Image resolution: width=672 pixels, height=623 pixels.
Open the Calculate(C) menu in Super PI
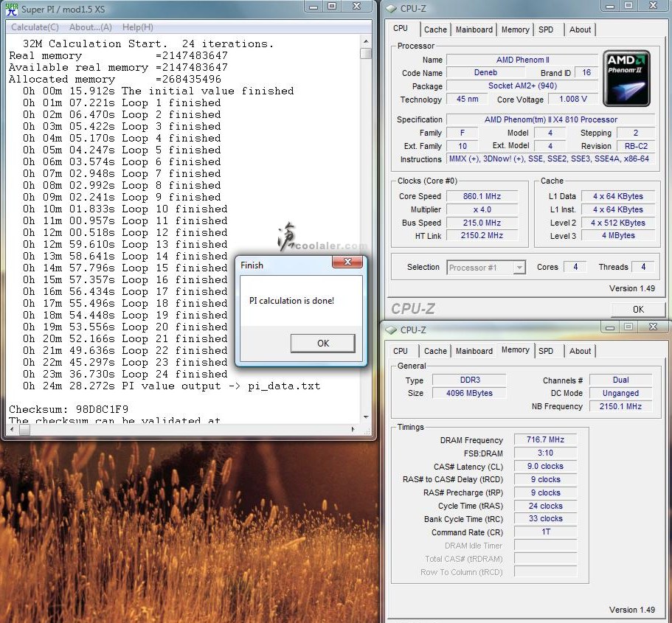click(35, 27)
